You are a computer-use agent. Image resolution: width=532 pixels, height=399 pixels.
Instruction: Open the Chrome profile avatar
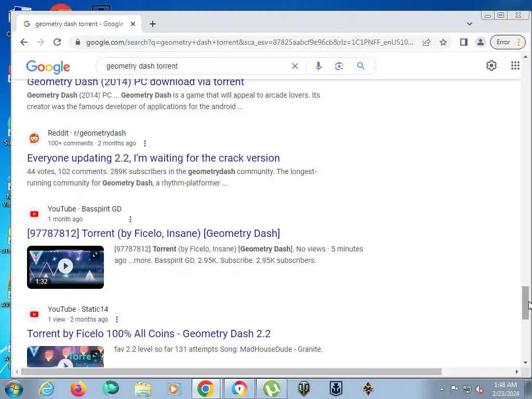point(481,42)
